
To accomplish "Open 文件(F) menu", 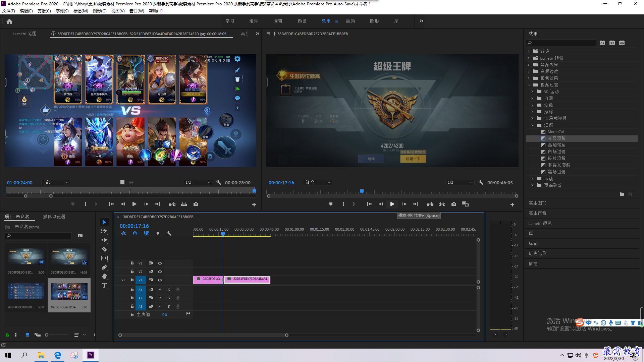I will pos(9,11).
